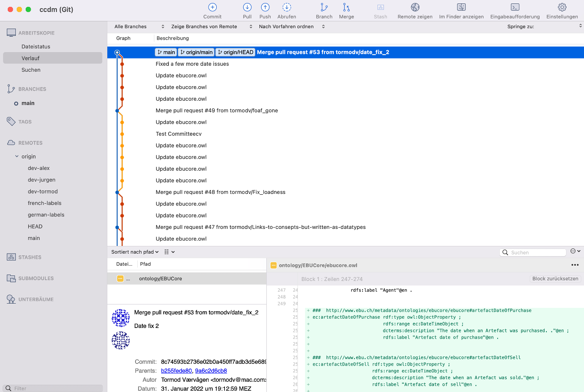Click the Unterbäume section icon

(x=11, y=299)
